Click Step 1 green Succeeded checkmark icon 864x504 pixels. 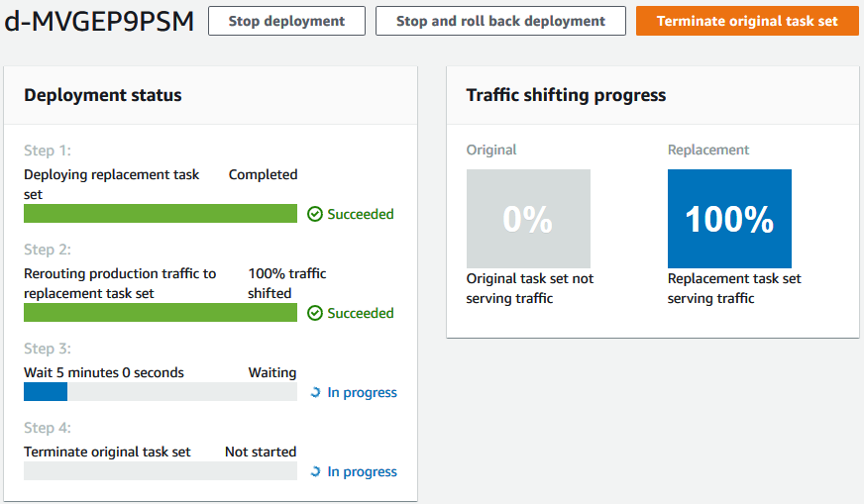315,214
